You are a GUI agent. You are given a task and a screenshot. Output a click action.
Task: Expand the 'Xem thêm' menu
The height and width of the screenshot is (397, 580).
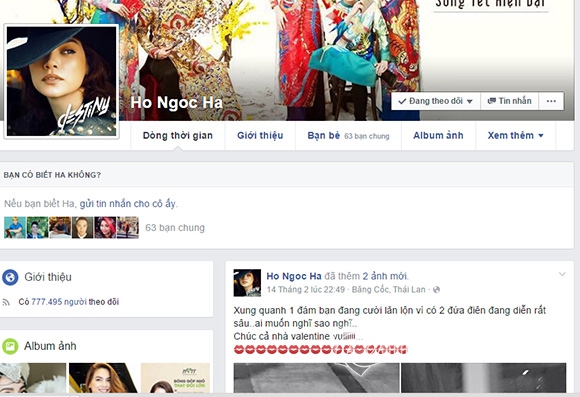click(515, 135)
